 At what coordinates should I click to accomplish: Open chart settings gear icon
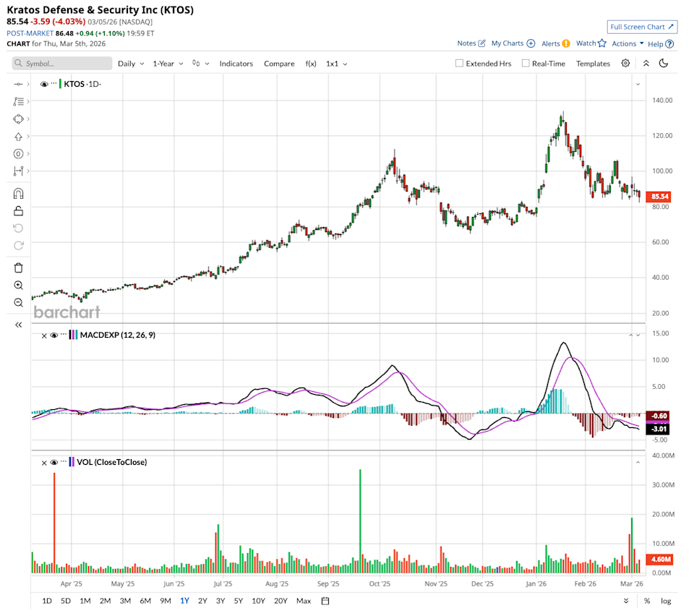coord(625,64)
